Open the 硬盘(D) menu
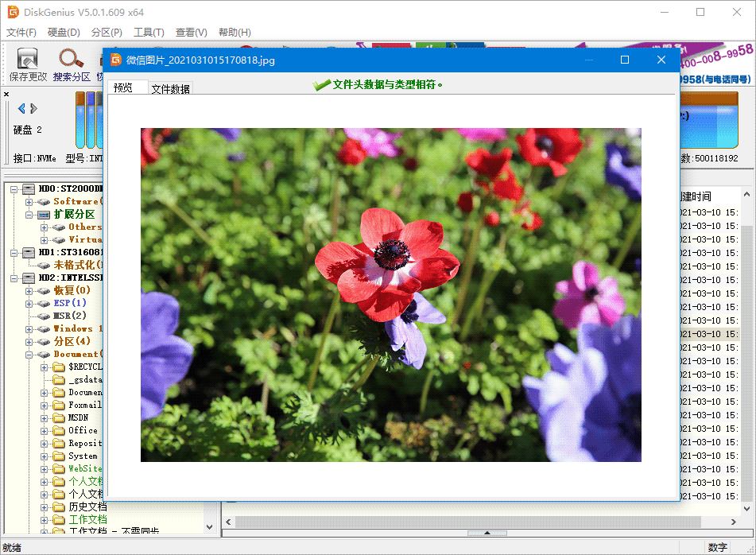756x555 pixels. point(64,33)
